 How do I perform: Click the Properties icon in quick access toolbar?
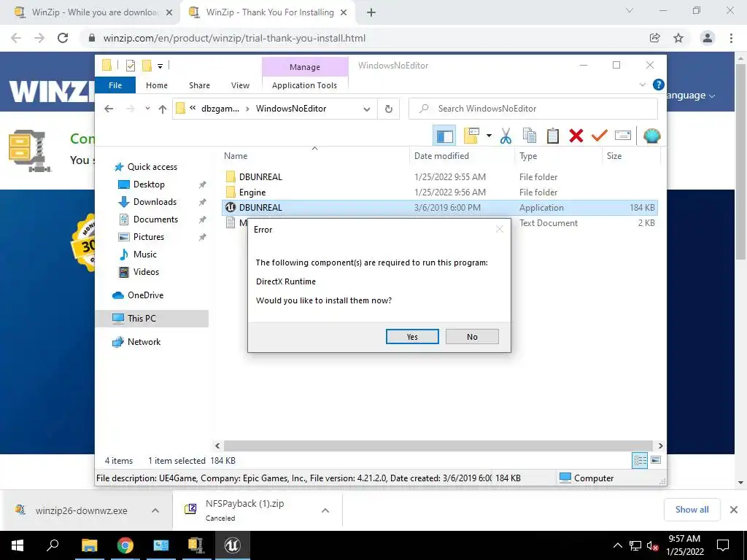coord(130,66)
